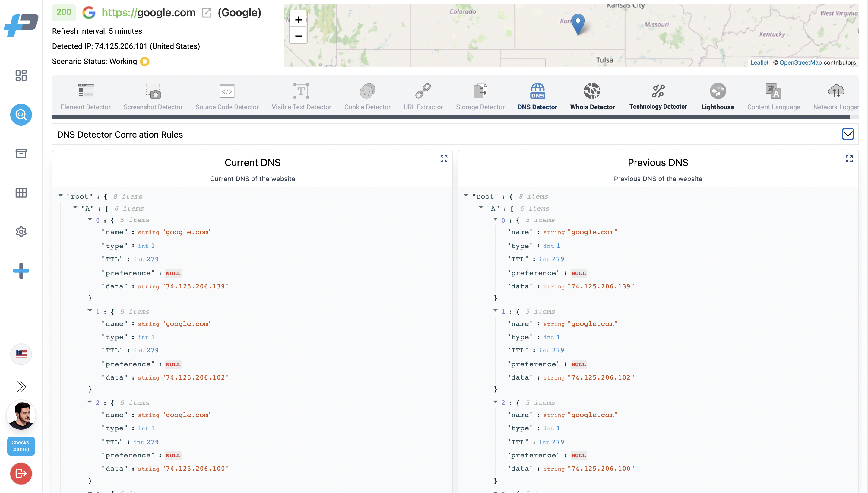Click the yellow scenario status stop icon
Screen dimensions: 868x493
145,61
